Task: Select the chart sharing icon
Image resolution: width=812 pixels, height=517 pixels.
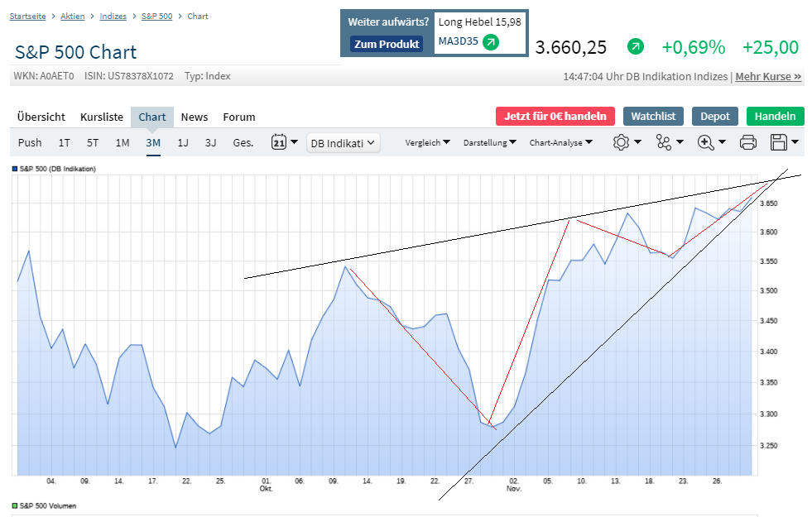Action: tap(665, 141)
